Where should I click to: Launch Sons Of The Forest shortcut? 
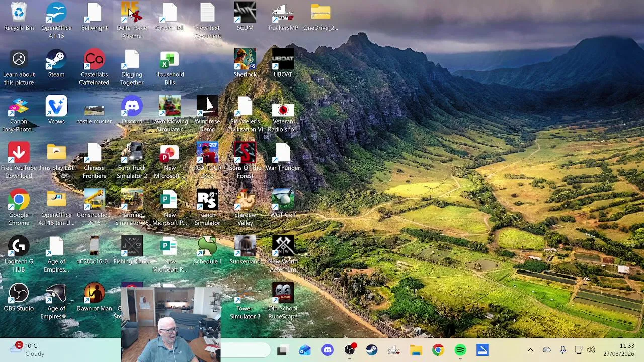245,161
